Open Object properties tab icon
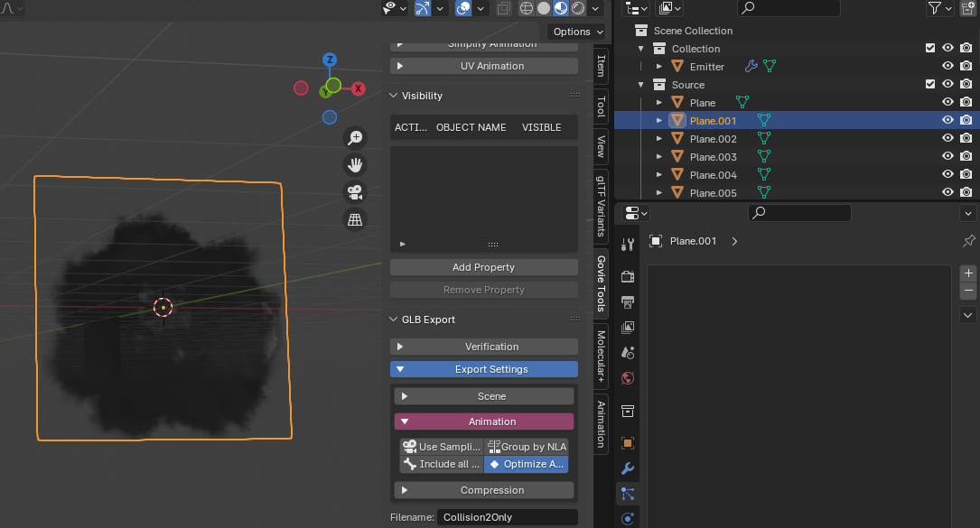The width and height of the screenshot is (980, 528). click(x=628, y=443)
